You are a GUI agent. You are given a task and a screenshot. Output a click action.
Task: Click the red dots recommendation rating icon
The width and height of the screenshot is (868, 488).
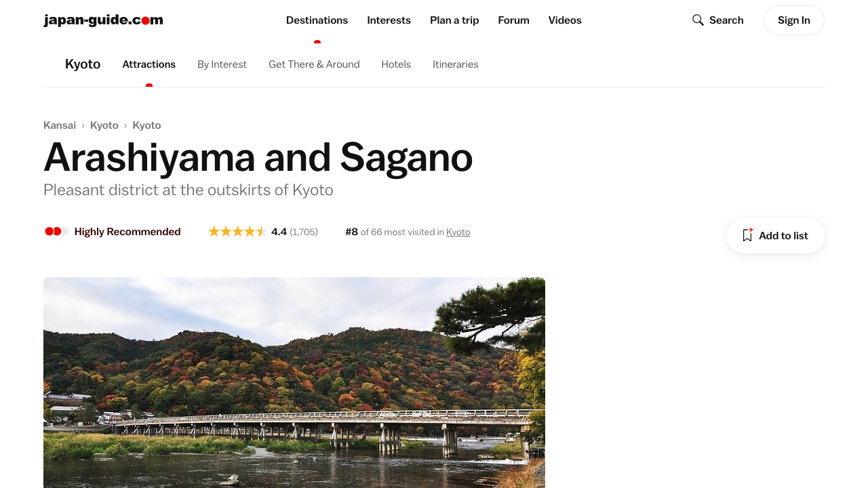56,232
